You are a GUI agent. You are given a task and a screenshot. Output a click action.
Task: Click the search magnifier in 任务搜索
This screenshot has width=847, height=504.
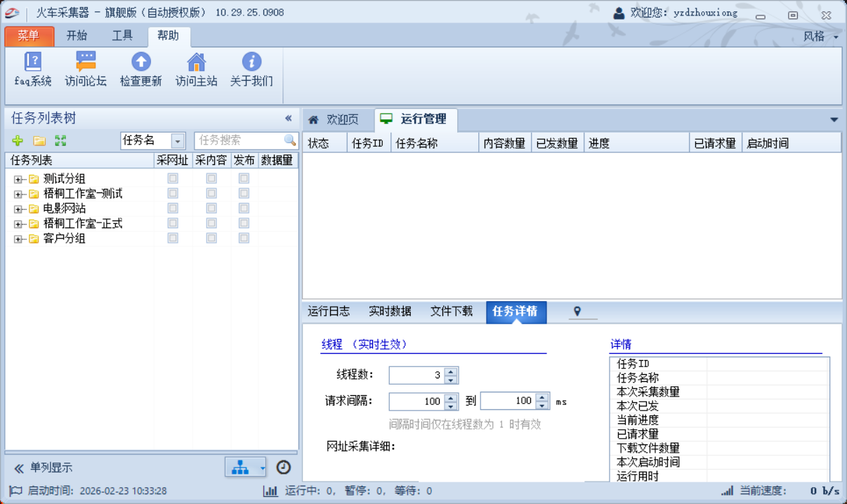tap(289, 140)
